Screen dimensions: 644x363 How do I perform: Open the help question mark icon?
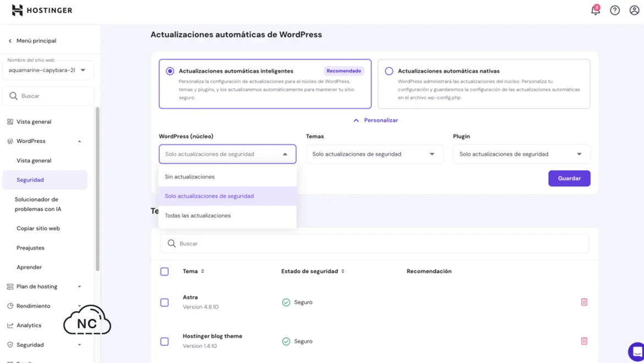coord(614,10)
